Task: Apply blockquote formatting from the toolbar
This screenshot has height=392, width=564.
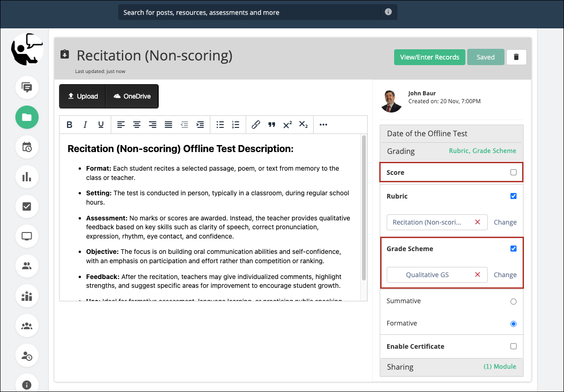Action: 272,125
